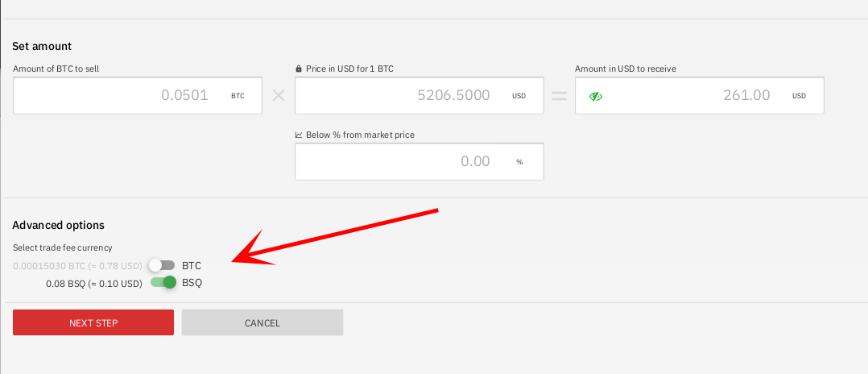Click the BTC unit label in the amount field
The height and width of the screenshot is (374, 868).
[238, 96]
